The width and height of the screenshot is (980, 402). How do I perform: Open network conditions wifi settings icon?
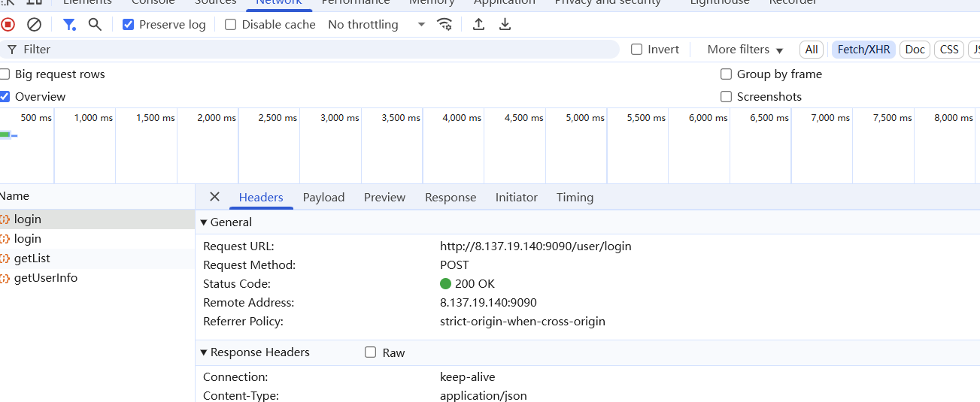(x=445, y=24)
